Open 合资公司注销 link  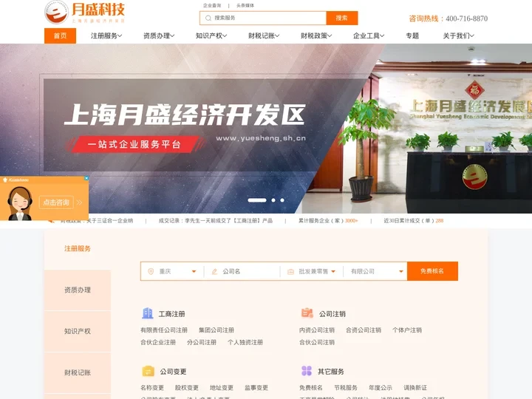pyautogui.click(x=364, y=330)
